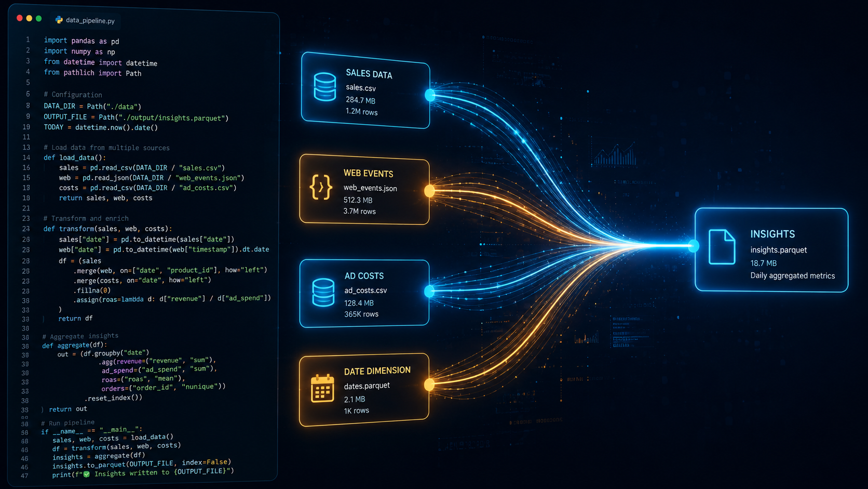
Task: Click the "365K rows" count
Action: (361, 314)
